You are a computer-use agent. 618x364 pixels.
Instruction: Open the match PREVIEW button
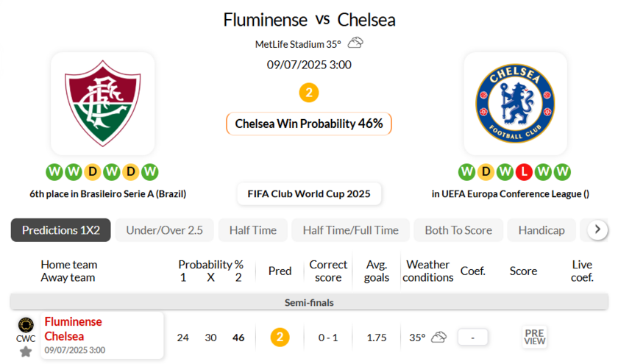coord(535,337)
